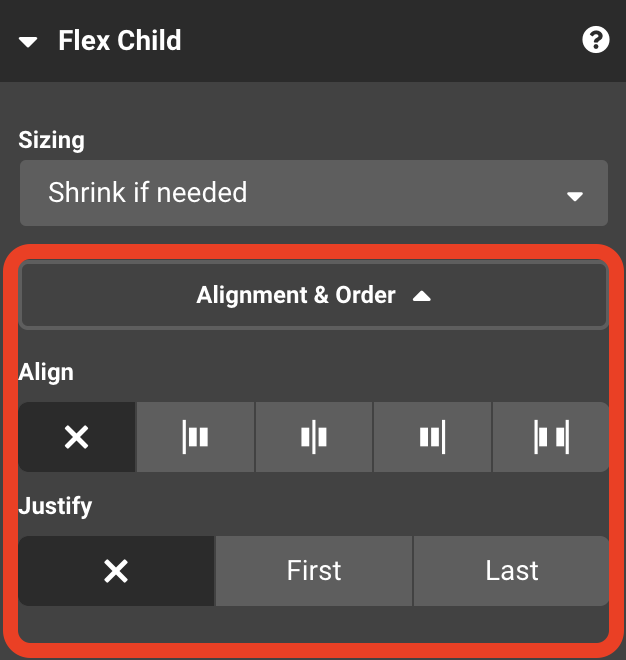The width and height of the screenshot is (626, 660).
Task: Set Justify order to First
Action: pyautogui.click(x=314, y=571)
